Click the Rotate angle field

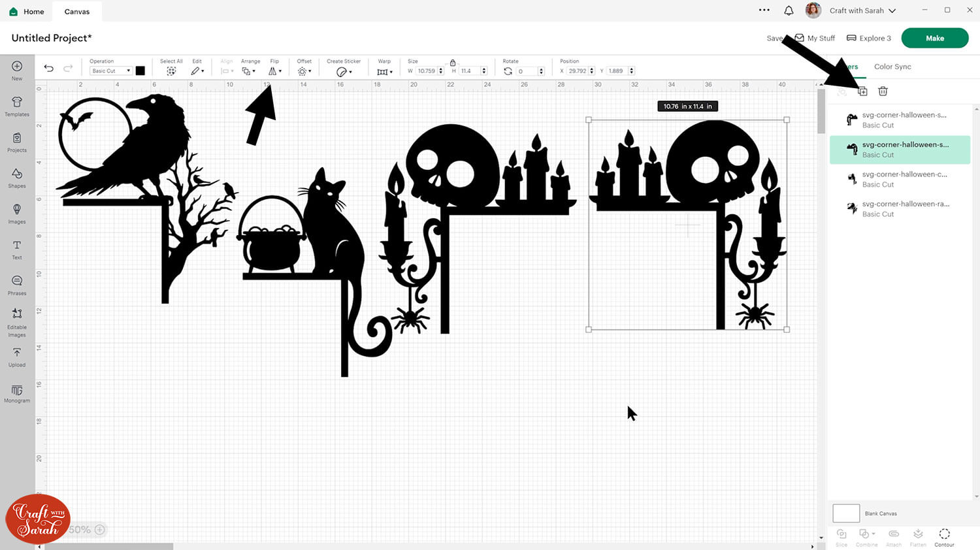(527, 71)
